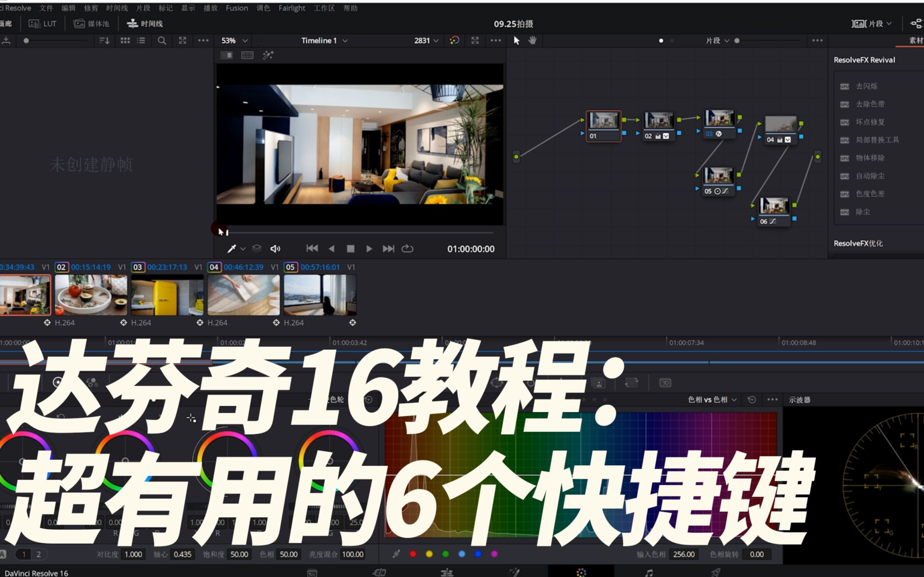The height and width of the screenshot is (577, 924).
Task: Reset the hue curve with reset icon
Action: point(752,399)
